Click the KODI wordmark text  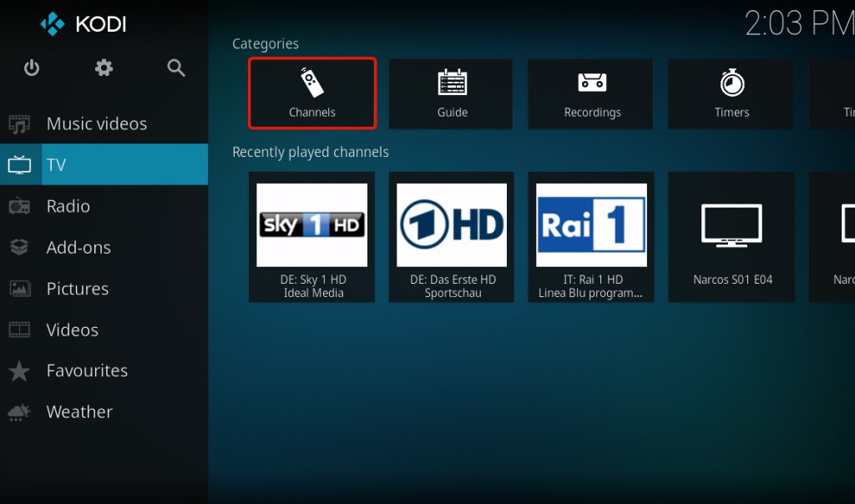tap(101, 24)
